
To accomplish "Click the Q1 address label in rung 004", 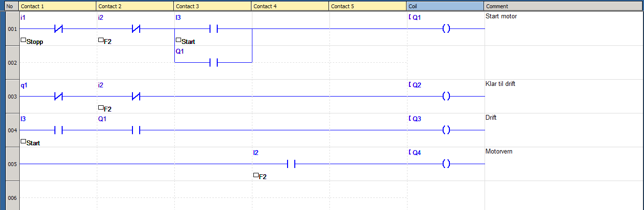I will (x=102, y=119).
